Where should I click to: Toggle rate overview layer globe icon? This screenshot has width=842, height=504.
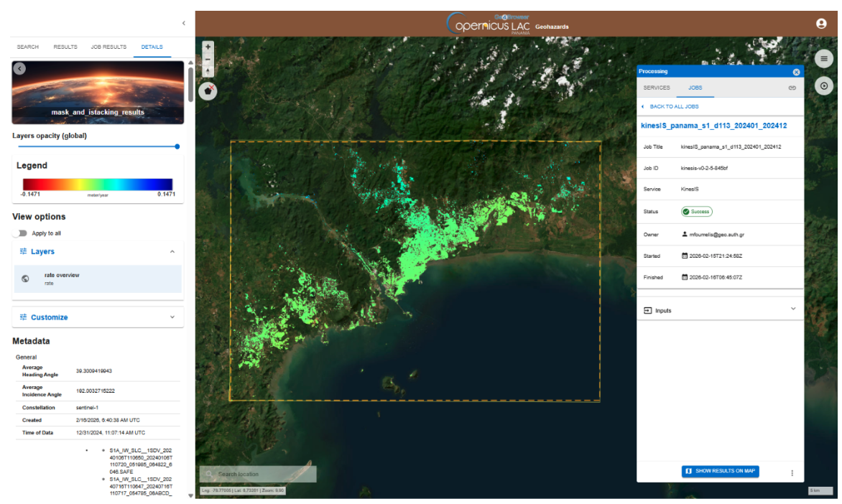[x=26, y=279]
